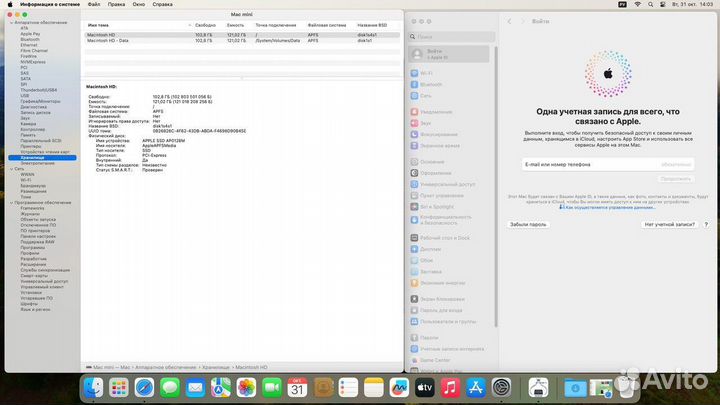Open Launchpad from the Dock
This screenshot has width=720, height=405.
(119, 388)
